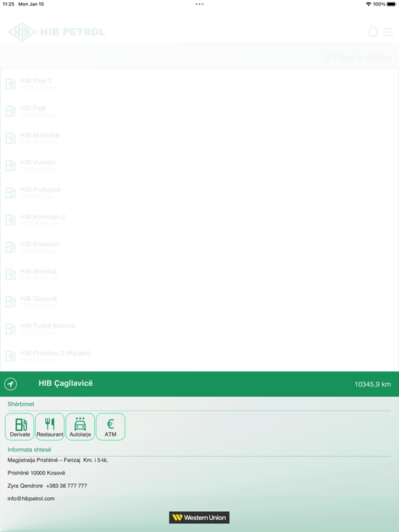
Task: Open HIB Prishtine 2 (Kalabri) row
Action: (x=199, y=356)
